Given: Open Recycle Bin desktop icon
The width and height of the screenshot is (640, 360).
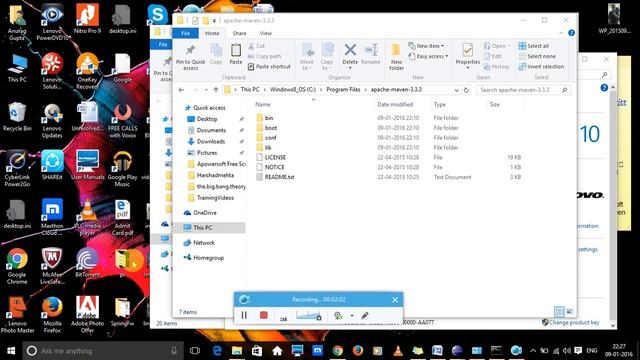Looking at the screenshot, I should (x=17, y=116).
